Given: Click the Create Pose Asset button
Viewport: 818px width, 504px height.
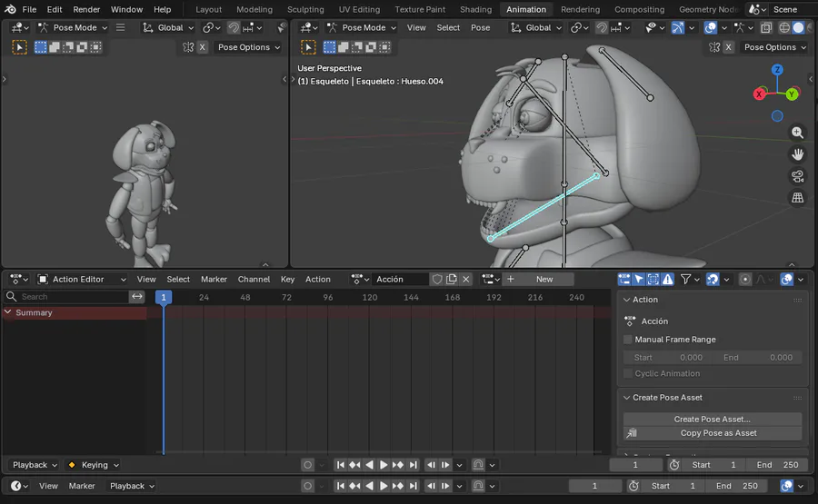Looking at the screenshot, I should click(x=713, y=420).
